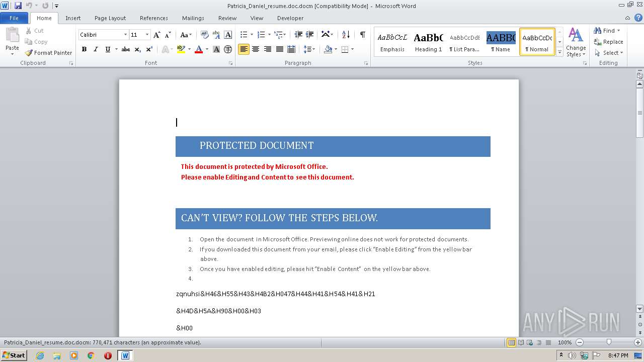644x362 pixels.
Task: Click the Word Help question mark icon
Action: (638, 18)
